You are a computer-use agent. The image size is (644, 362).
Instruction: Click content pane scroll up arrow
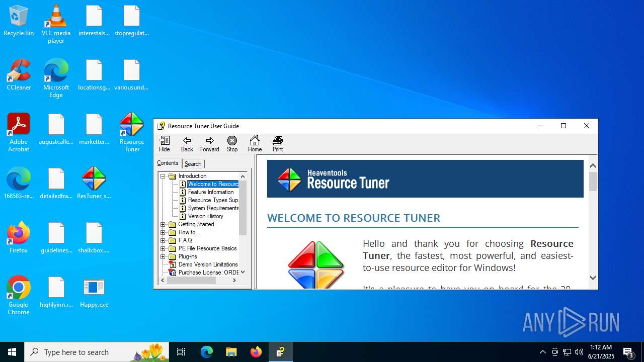click(593, 165)
